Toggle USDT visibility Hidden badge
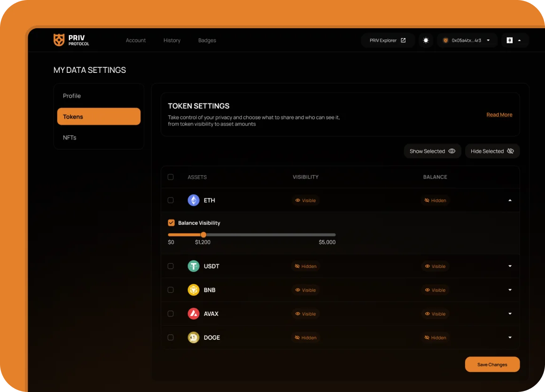Screen dimensions: 545x392 (x=305, y=266)
